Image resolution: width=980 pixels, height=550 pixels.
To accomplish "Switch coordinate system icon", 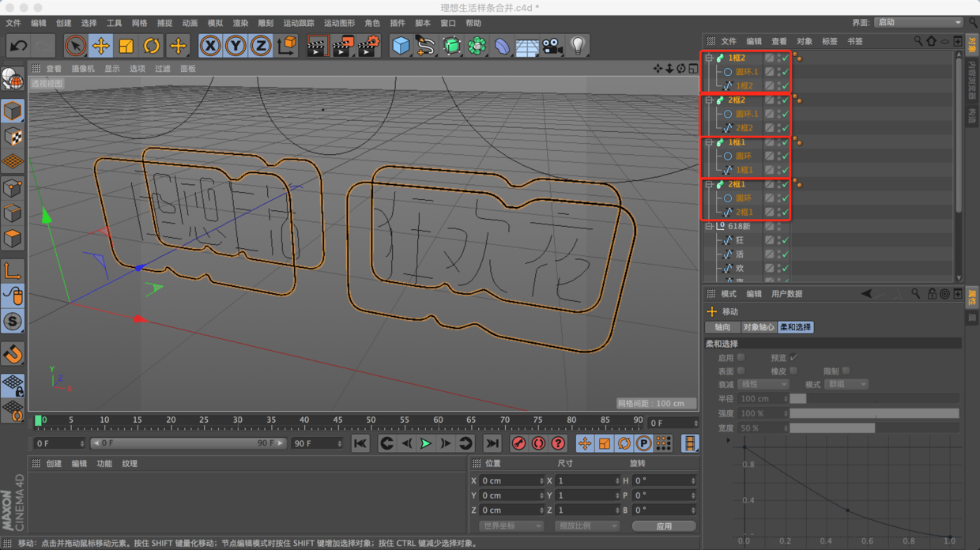I will (287, 46).
